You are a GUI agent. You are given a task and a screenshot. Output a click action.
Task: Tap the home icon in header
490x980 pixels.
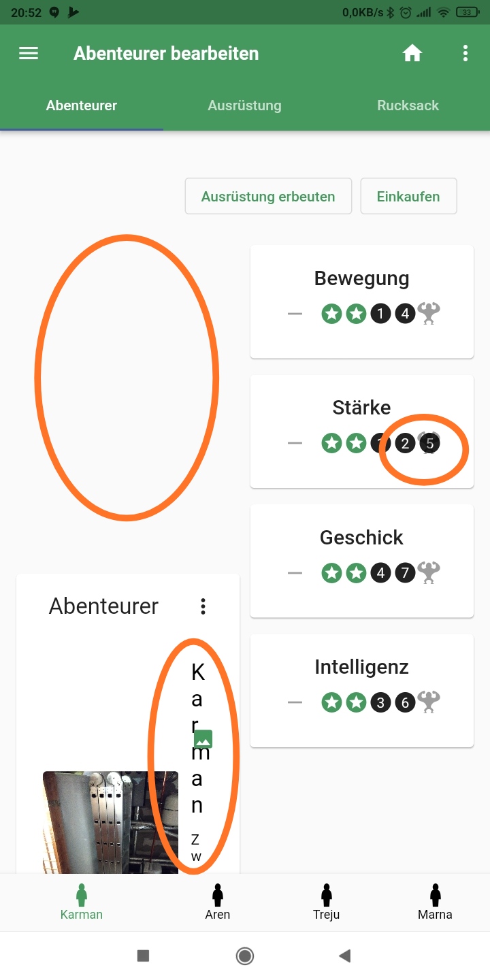(x=412, y=53)
